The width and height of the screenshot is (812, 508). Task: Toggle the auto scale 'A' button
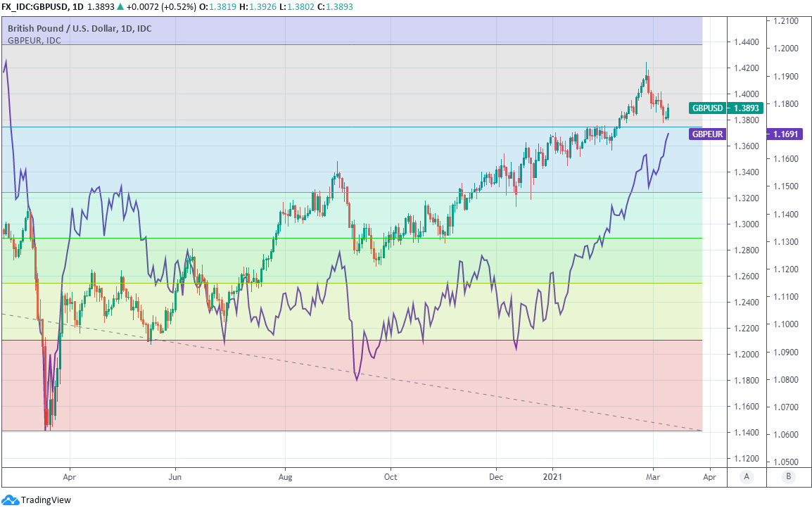tap(746, 476)
